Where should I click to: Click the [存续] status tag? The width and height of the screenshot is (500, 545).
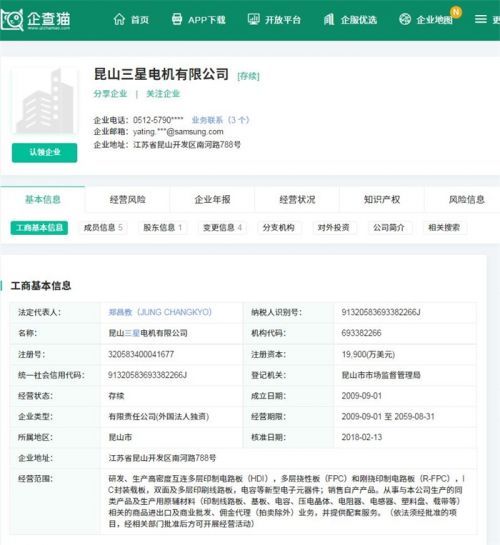[x=248, y=76]
